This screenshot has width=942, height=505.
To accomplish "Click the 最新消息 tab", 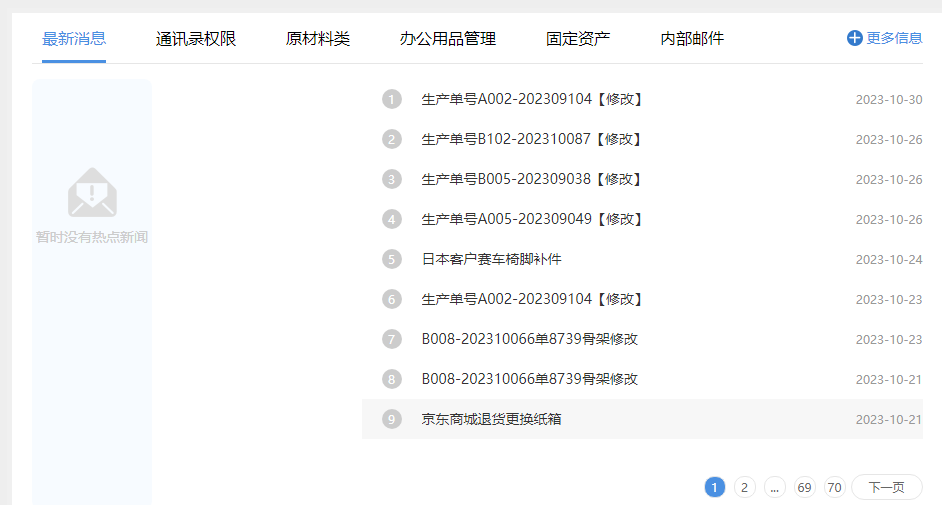I will point(74,39).
